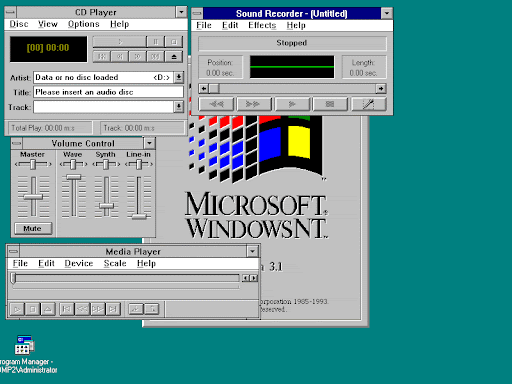Open the Options menu in CD Player

(x=84, y=24)
